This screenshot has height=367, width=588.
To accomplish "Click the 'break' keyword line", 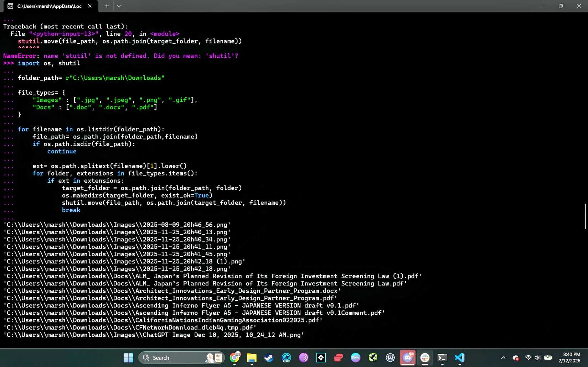I will (x=71, y=210).
